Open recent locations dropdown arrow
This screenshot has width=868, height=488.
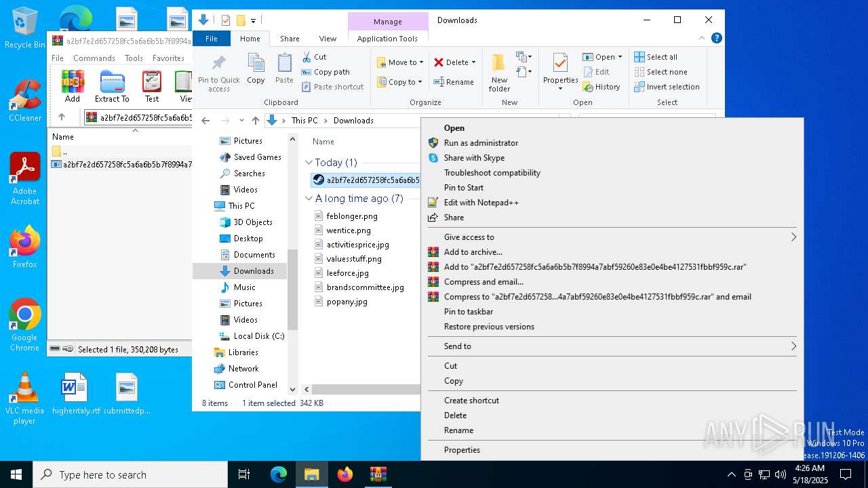click(241, 121)
